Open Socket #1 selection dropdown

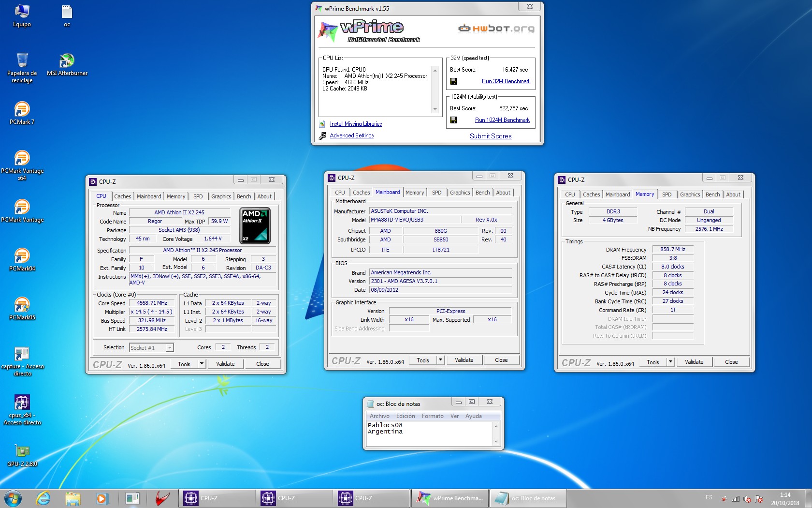click(151, 347)
